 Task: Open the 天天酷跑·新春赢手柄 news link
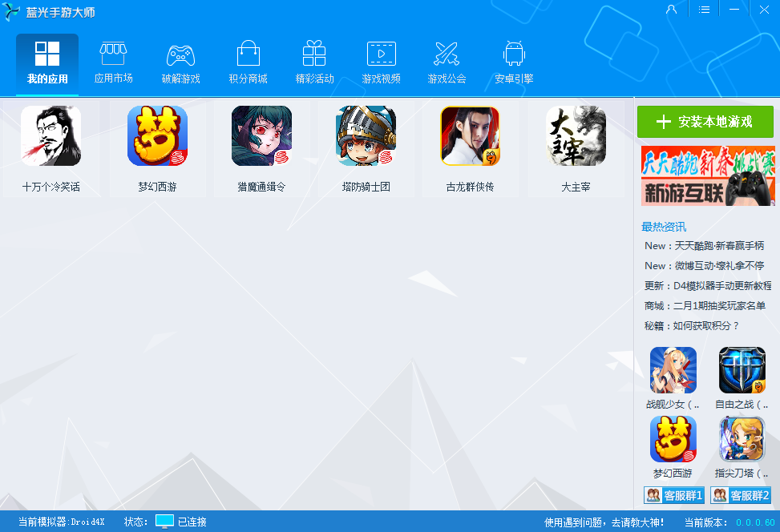tap(704, 246)
